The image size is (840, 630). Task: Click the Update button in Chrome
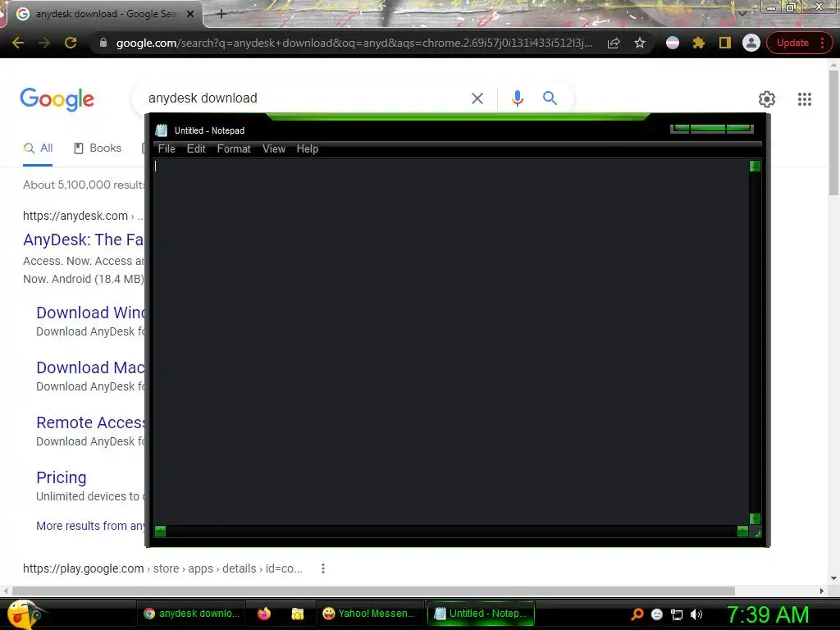pyautogui.click(x=792, y=43)
